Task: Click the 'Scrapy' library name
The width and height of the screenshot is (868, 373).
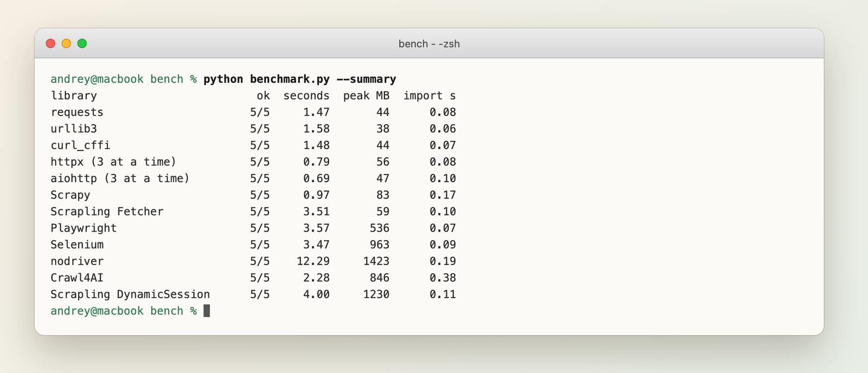Action: (71, 195)
